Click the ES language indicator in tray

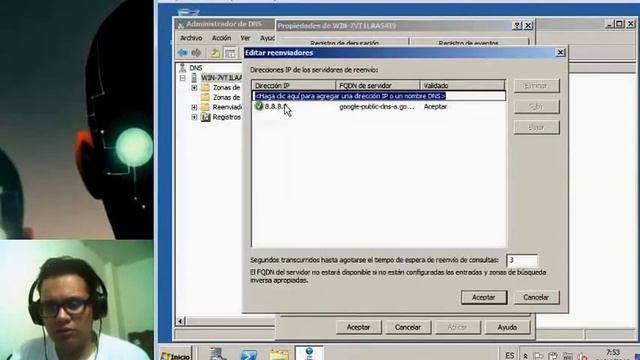point(510,356)
